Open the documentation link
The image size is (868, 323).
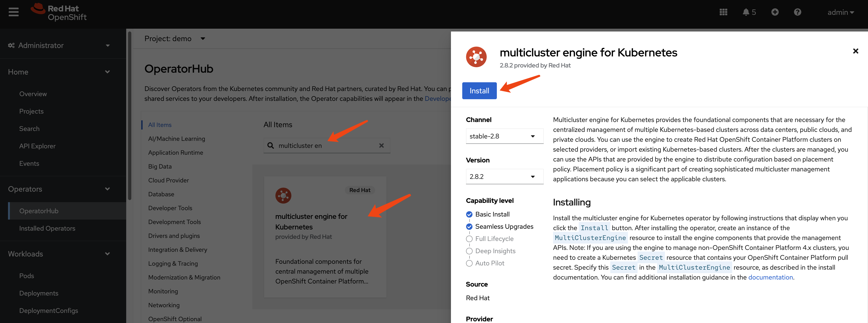pyautogui.click(x=770, y=277)
